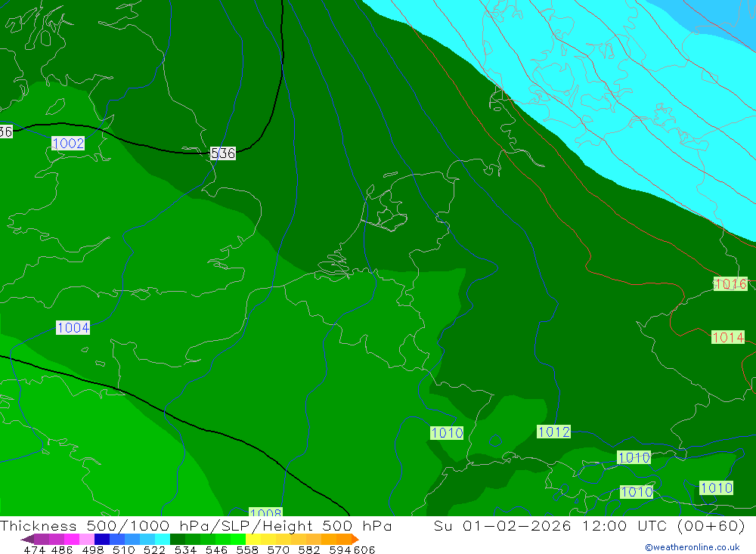Image resolution: width=756 pixels, height=554 pixels.
Task: Click the red 1014 pressure label
Action: tap(728, 337)
